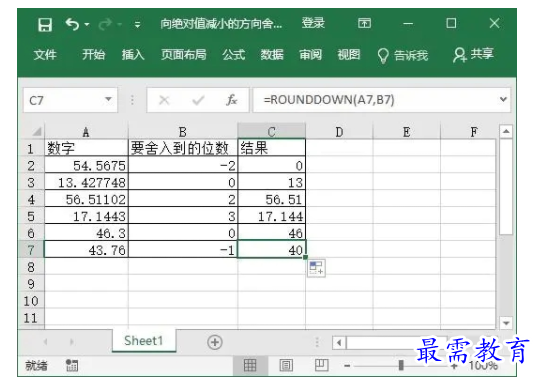
Task: Switch to Page Layout view icon
Action: pyautogui.click(x=286, y=365)
